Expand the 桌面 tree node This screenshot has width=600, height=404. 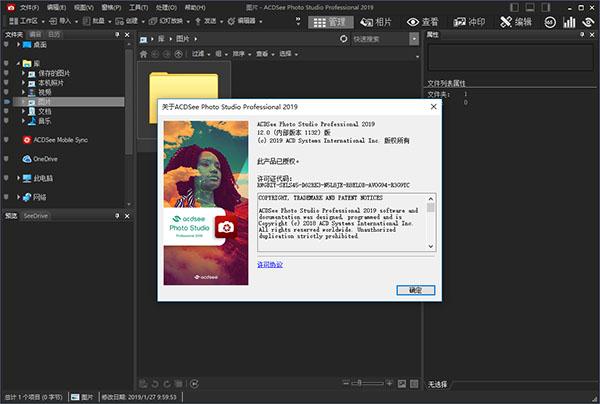(18, 45)
